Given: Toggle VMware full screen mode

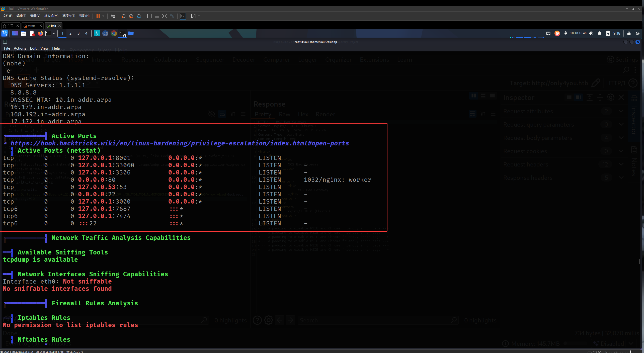Looking at the screenshot, I should coord(165,16).
